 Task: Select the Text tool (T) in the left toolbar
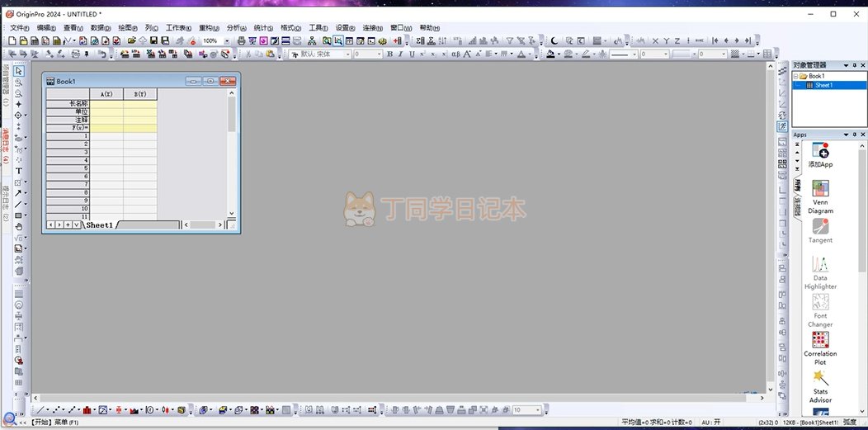pos(19,171)
